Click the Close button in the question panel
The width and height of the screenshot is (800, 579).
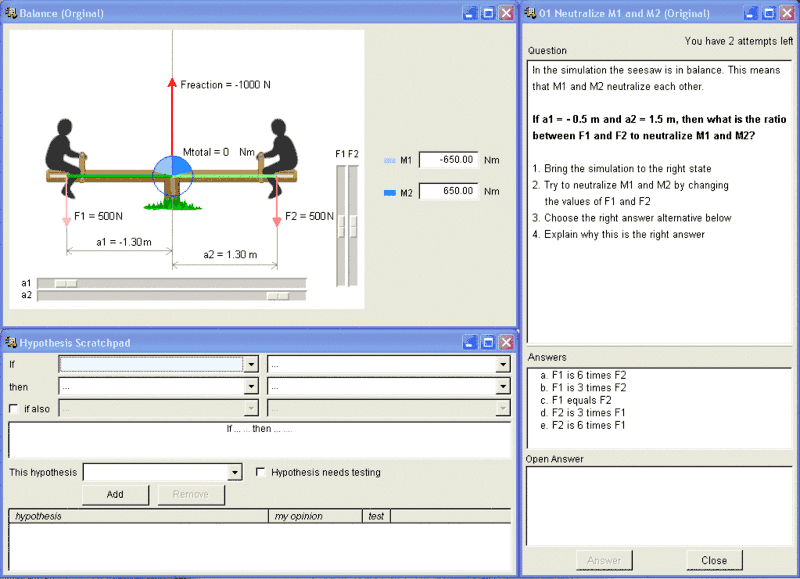(x=714, y=560)
